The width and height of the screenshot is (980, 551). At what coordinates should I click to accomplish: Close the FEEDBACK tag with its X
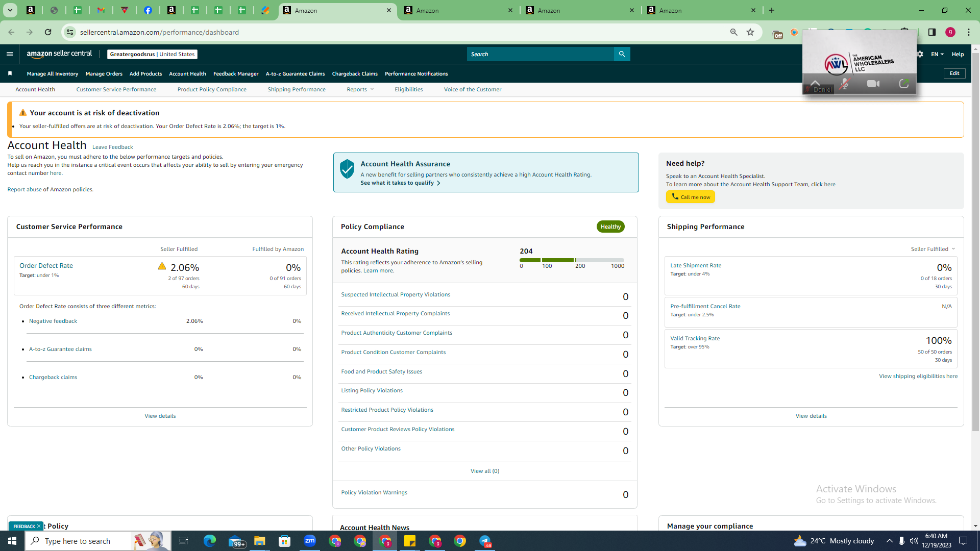click(x=39, y=526)
